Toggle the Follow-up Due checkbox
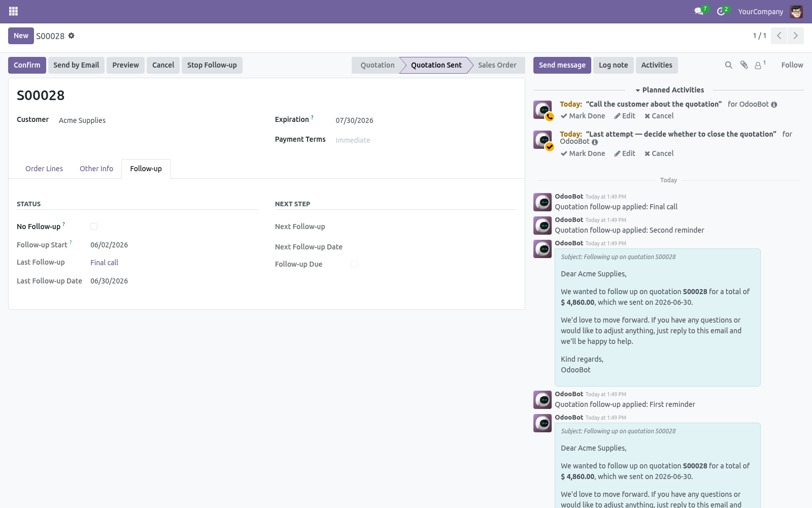This screenshot has height=508, width=812. coord(354,264)
